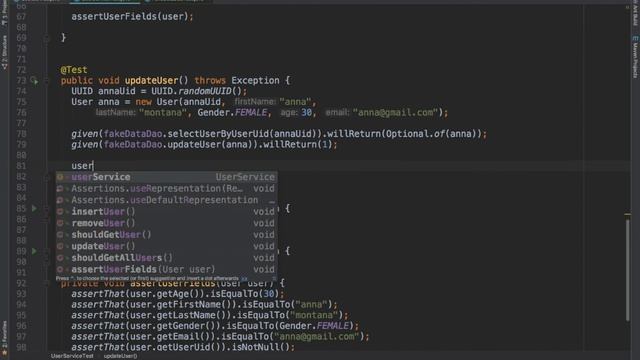The image size is (640, 360).
Task: Click 'Exception' on line 73
Action: click(256, 81)
